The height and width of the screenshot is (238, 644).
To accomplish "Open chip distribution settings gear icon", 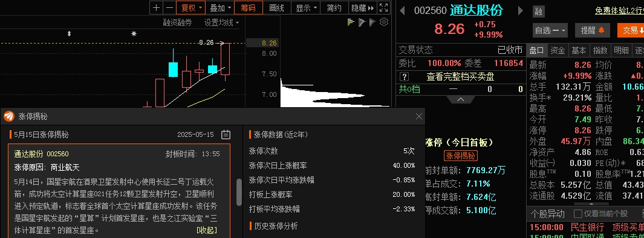I will pos(384,22).
